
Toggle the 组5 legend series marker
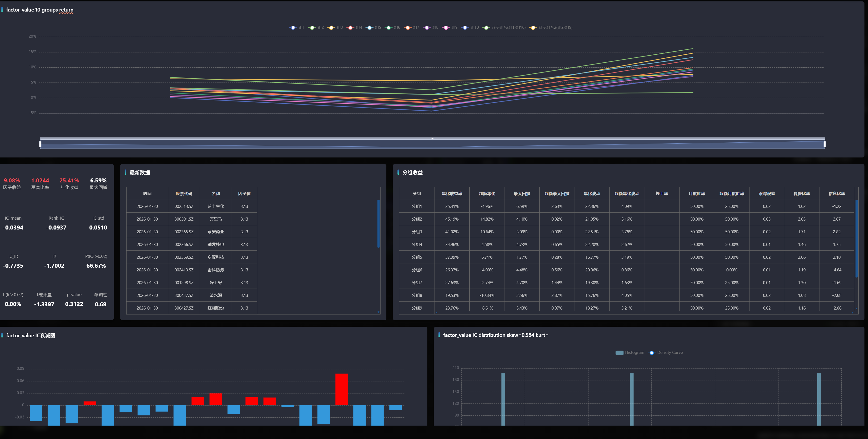(370, 28)
